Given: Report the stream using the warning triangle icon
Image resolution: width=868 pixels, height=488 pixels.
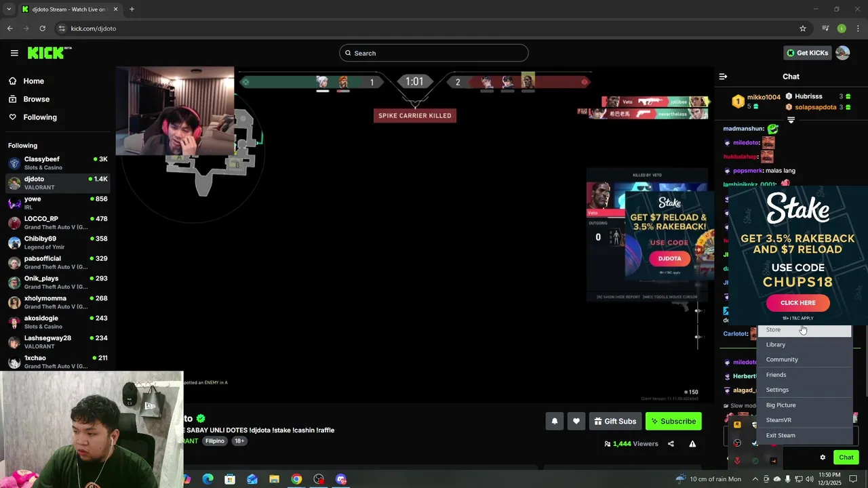Looking at the screenshot, I should click(x=692, y=444).
